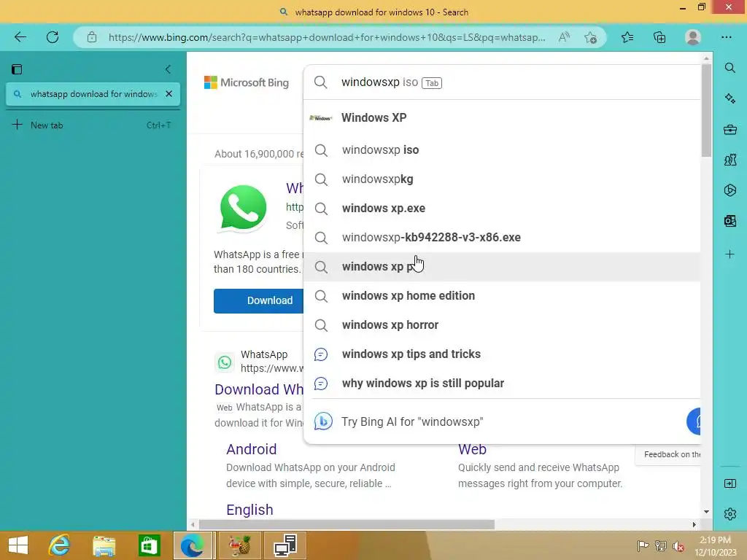Choose the 'windows xp home edition' suggestion

[x=502, y=296]
